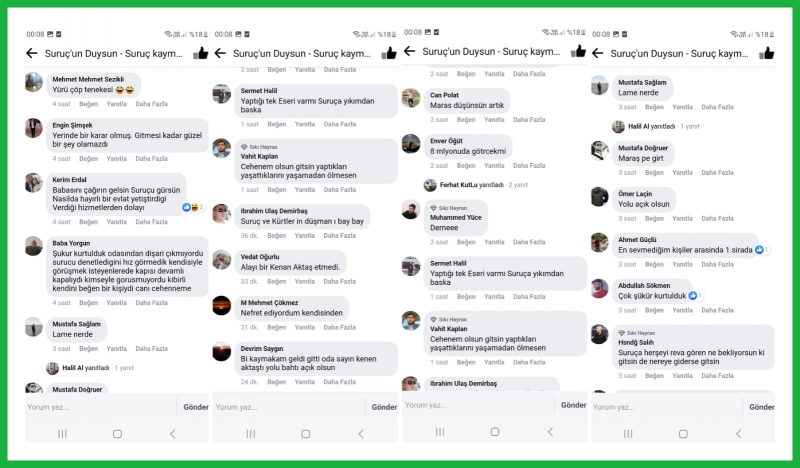The image size is (800, 468).
Task: Reply to Vedat Oğurlu's comment with Yanıtla
Action: (305, 282)
